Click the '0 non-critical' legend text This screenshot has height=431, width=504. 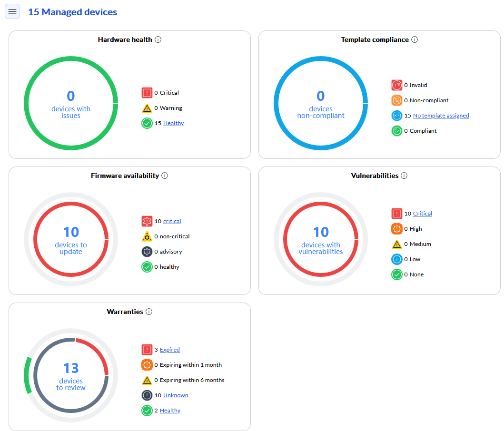tap(172, 236)
